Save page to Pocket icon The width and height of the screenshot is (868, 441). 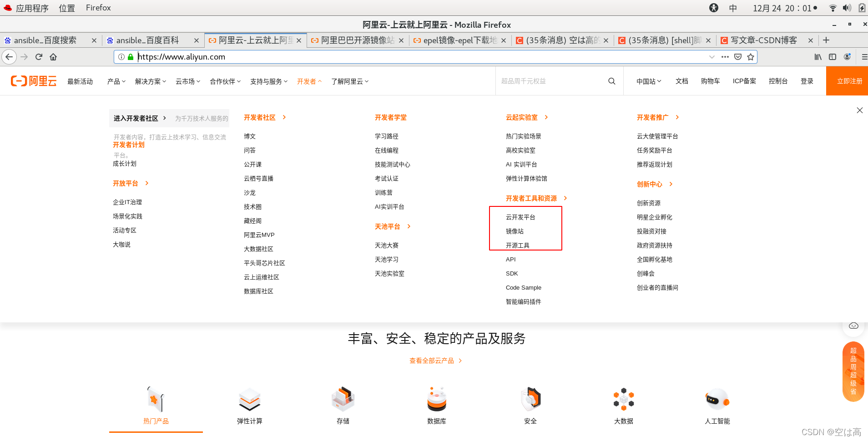click(738, 57)
